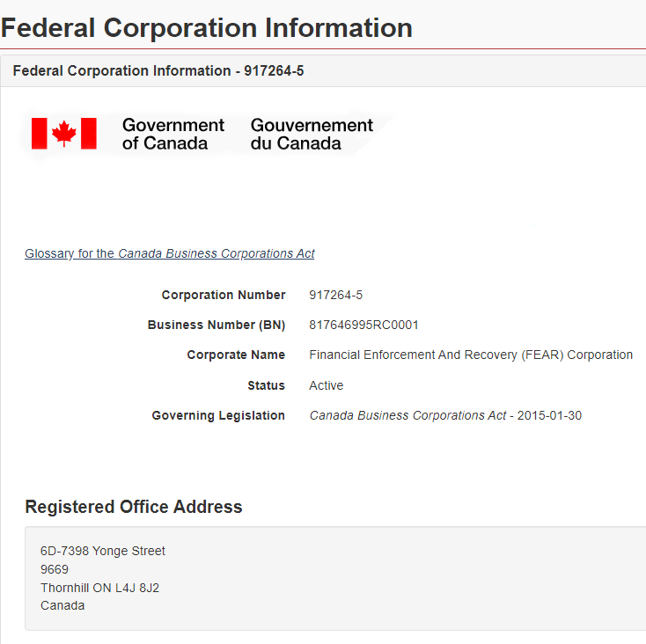Click the Business Number (BN) label
646x644 pixels.
(217, 325)
